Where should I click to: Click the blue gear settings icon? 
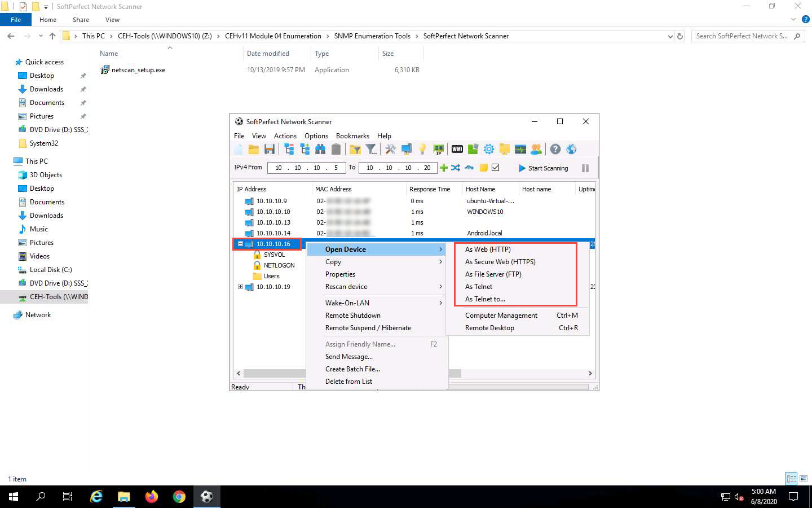[x=489, y=149]
